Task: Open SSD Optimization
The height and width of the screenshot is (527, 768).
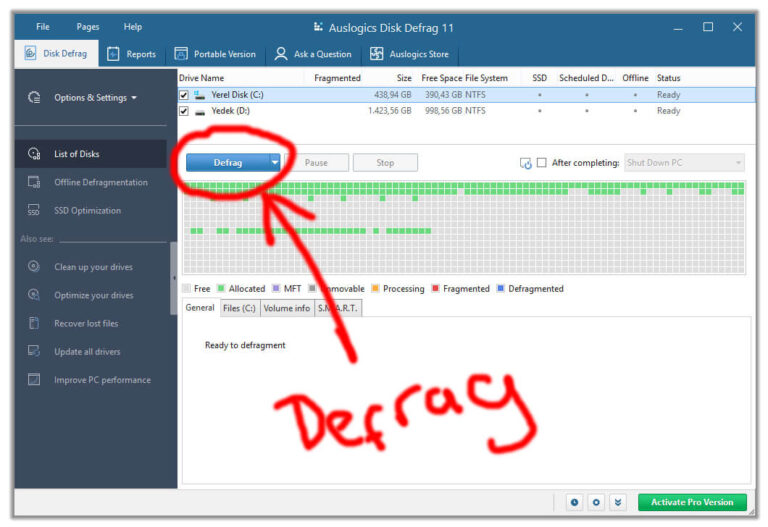Action: (87, 211)
